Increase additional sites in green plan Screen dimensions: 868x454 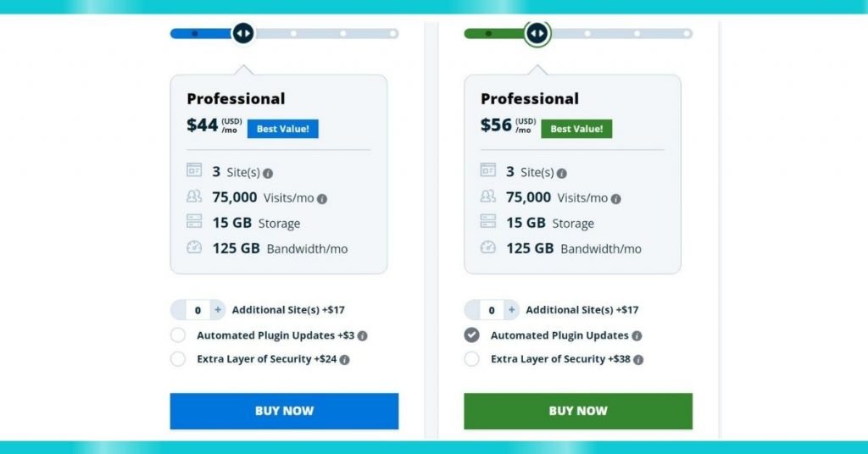point(512,310)
